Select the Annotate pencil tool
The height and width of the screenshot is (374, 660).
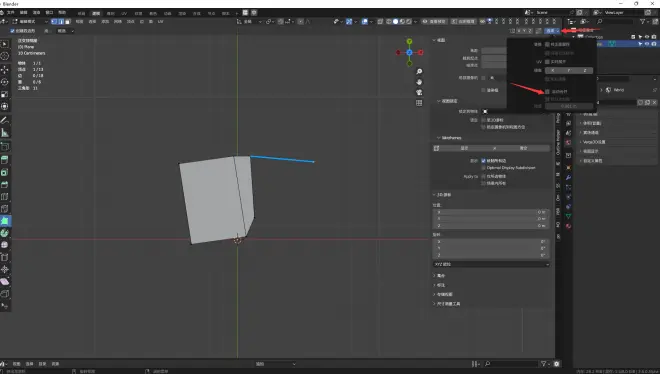click(5, 120)
